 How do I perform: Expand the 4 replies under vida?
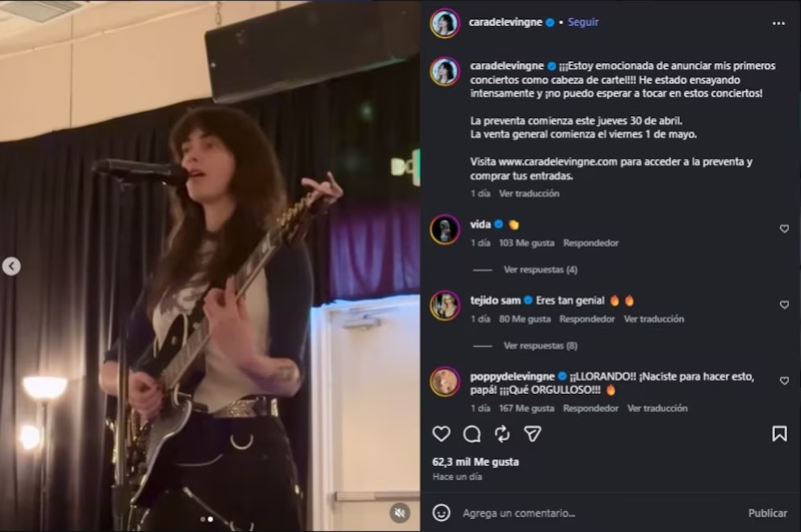(x=540, y=270)
